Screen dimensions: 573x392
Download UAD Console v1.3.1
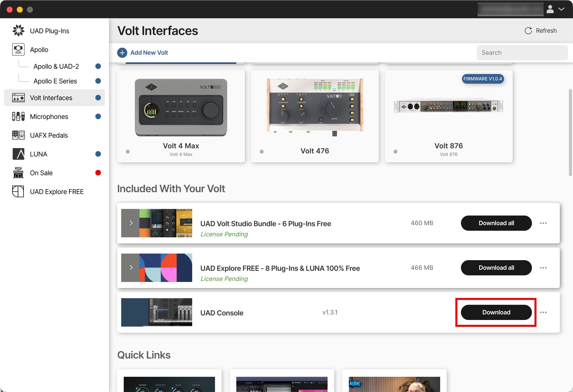click(x=496, y=312)
